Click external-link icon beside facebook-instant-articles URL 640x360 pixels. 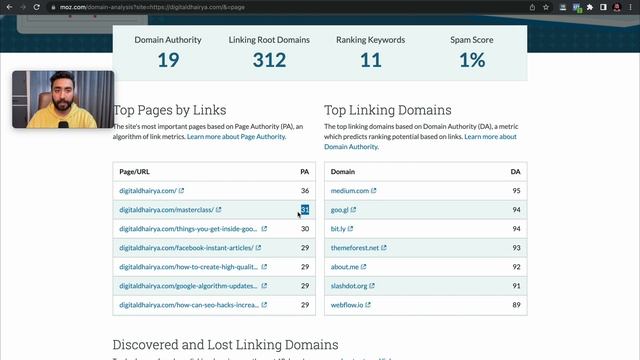click(258, 247)
